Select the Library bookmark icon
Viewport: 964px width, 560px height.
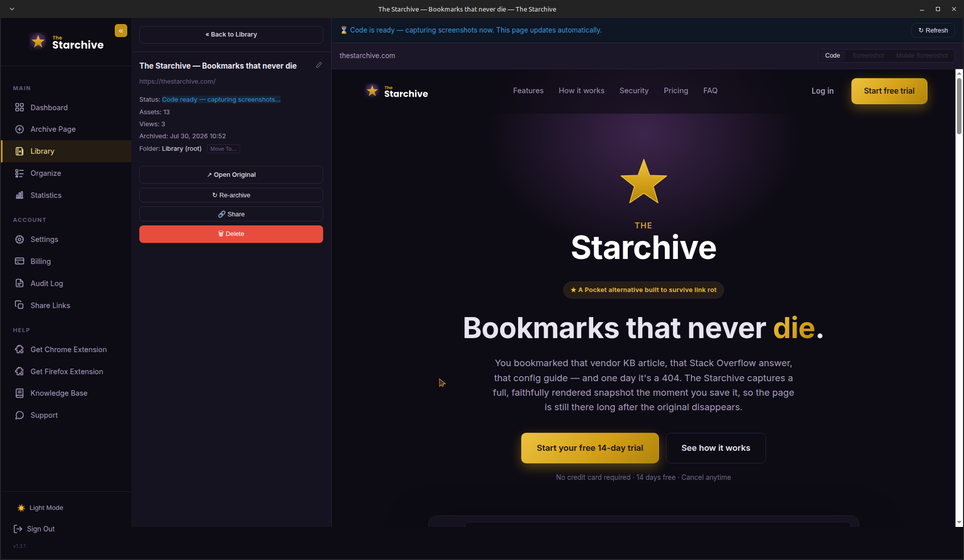(x=20, y=151)
